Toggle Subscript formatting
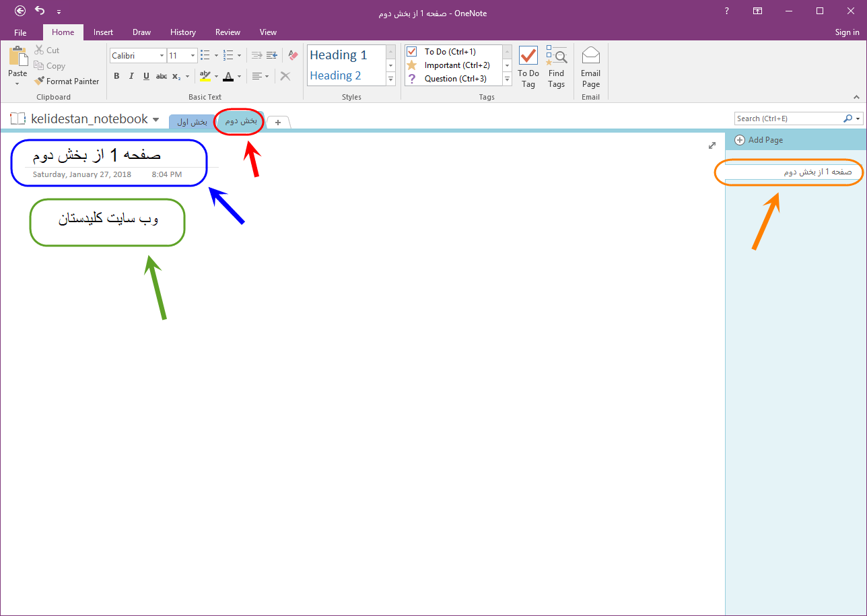This screenshot has height=616, width=867. [176, 76]
